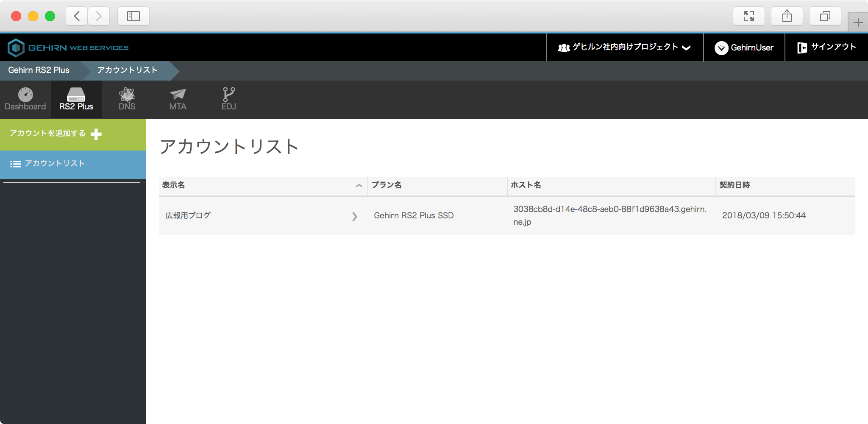Click the ホスト名 column header
This screenshot has height=424, width=868.
click(x=526, y=185)
